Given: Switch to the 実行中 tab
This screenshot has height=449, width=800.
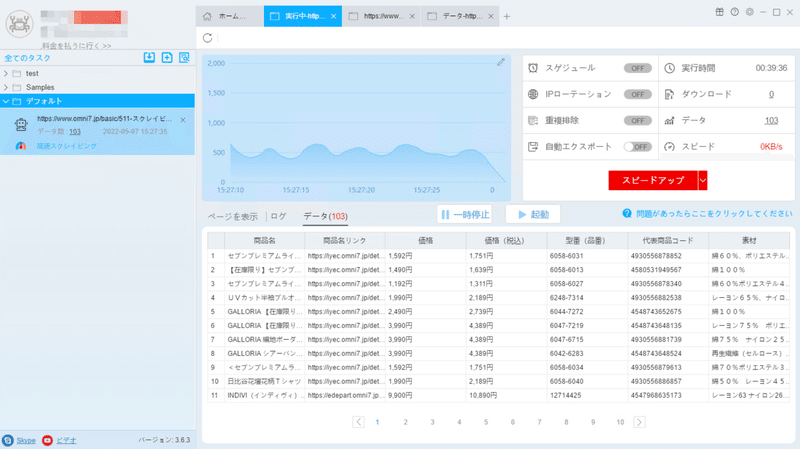Looking at the screenshot, I should [303, 16].
